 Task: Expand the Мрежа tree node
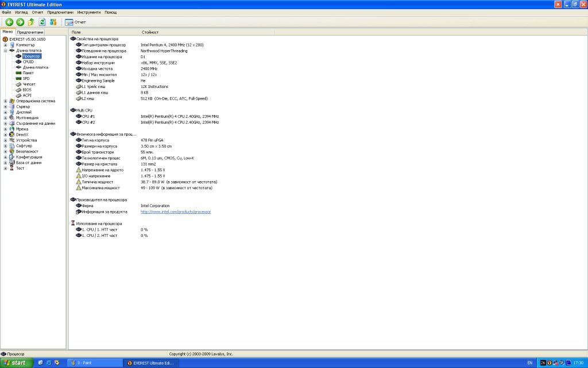click(5, 129)
